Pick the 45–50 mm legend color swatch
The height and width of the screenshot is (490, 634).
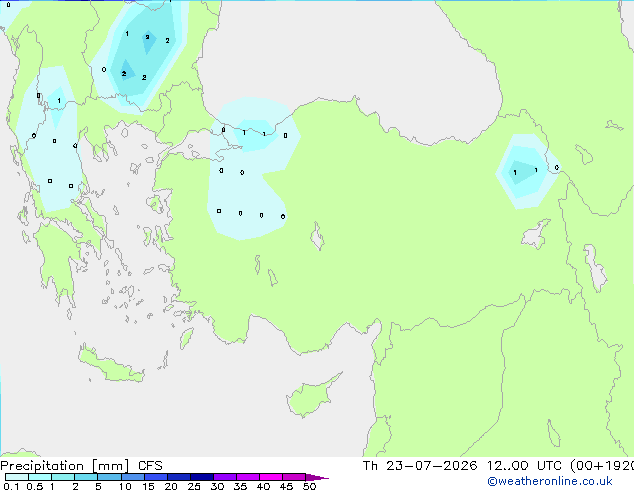coord(294,477)
